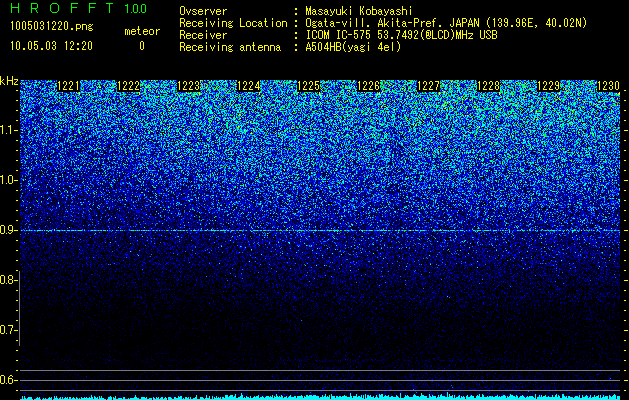Image resolution: width=629 pixels, height=400 pixels.
Task: Click the 1.0 kHz axis label
Action: [7, 180]
